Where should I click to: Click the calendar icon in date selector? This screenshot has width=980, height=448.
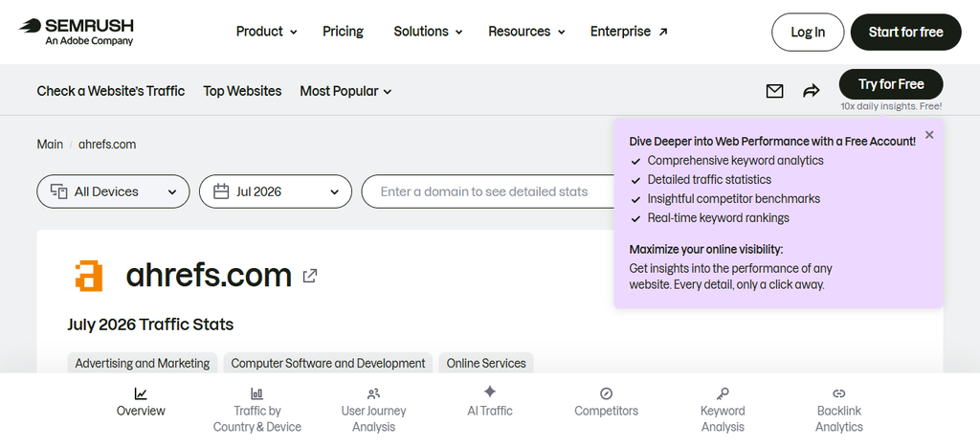(221, 191)
